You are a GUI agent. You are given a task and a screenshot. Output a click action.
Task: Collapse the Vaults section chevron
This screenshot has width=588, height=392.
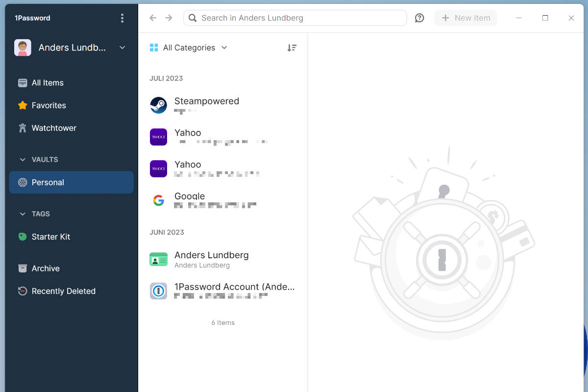(x=23, y=160)
